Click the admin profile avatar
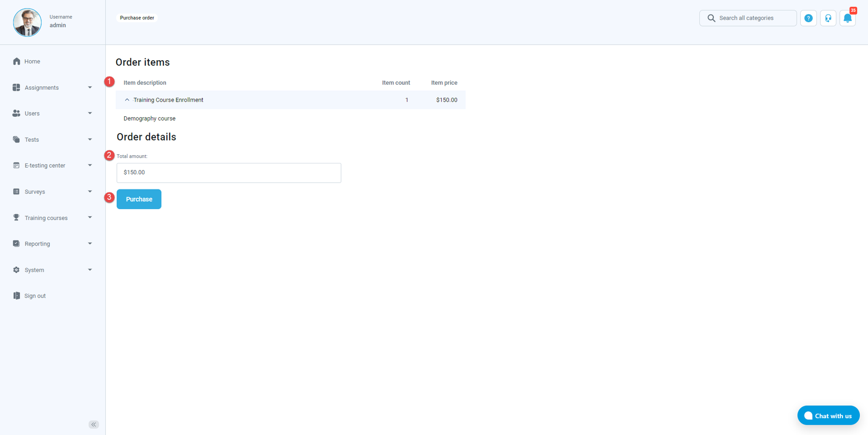 pyautogui.click(x=27, y=22)
